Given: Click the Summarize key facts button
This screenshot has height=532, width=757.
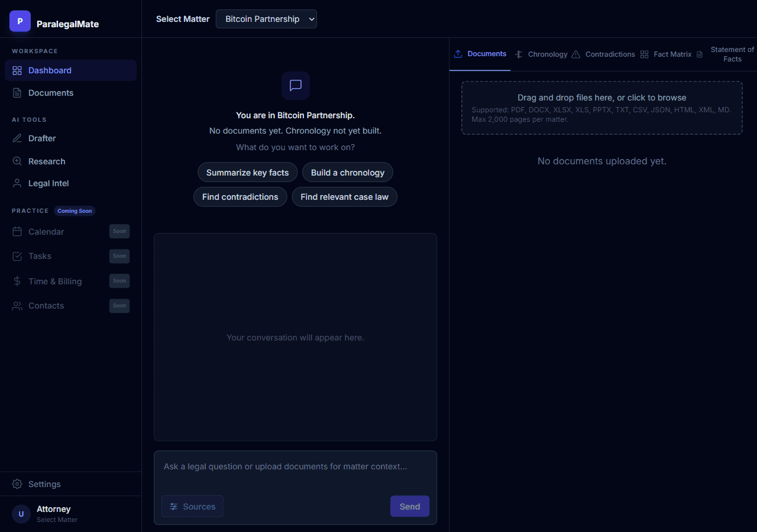Looking at the screenshot, I should point(247,172).
